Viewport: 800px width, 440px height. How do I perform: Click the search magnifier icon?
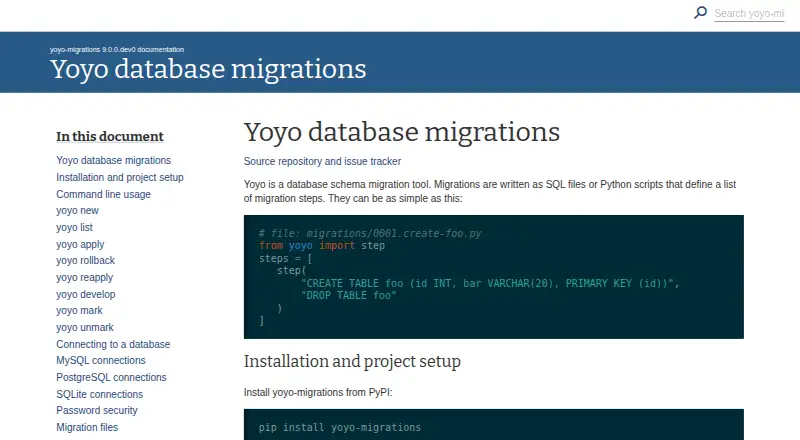point(701,12)
